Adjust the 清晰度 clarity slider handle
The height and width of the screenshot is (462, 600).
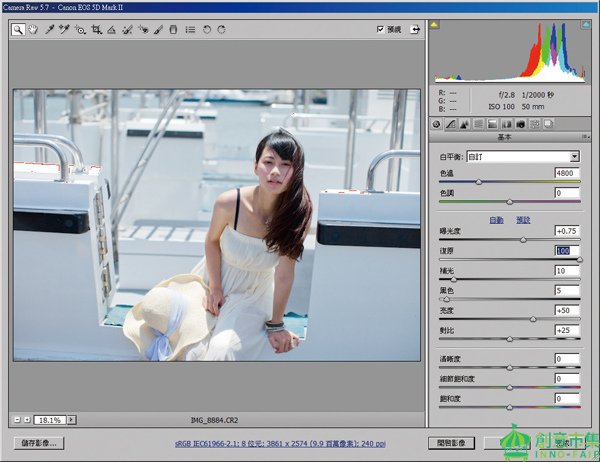[x=510, y=368]
